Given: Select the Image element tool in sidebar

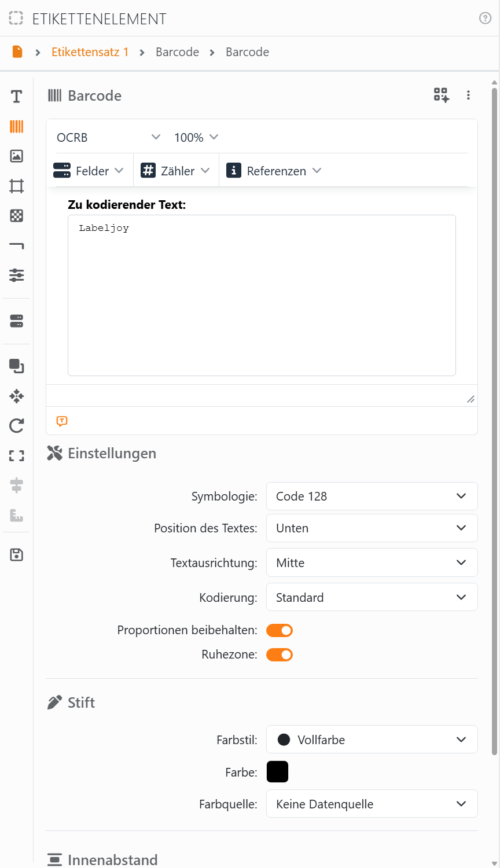Looking at the screenshot, I should point(17,156).
